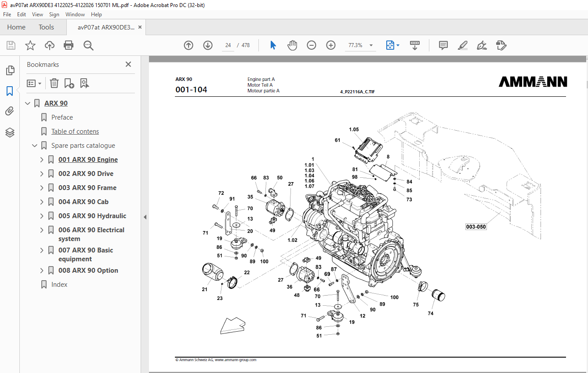Switch to the Tools tab
Screen dimensions: 588x373
click(x=46, y=27)
